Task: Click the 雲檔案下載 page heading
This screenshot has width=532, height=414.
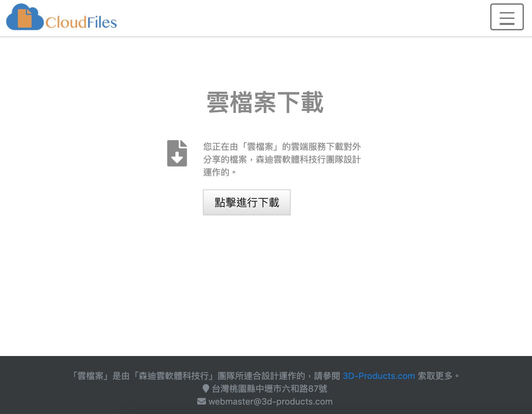Action: pos(265,102)
